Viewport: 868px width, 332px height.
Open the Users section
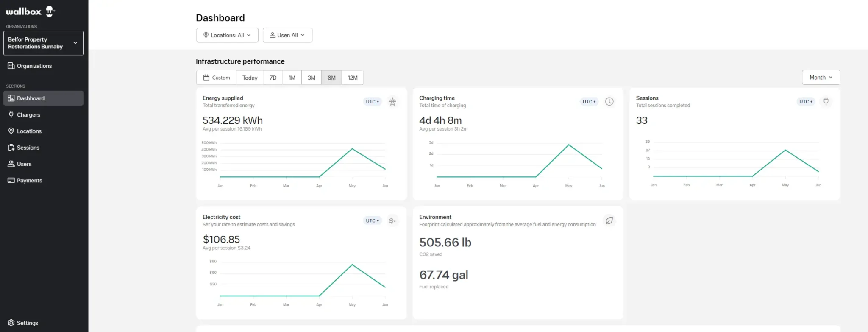click(x=43, y=164)
